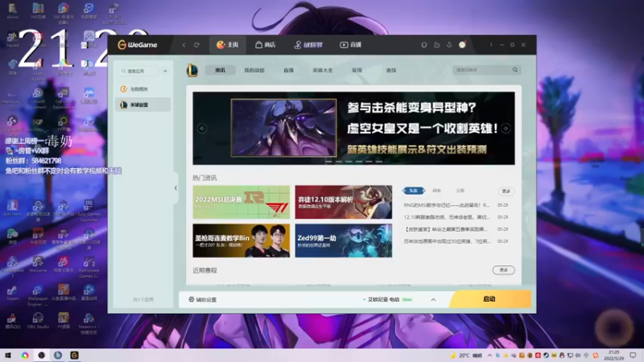
Task: Open the Windows notification center
Action: coord(633,356)
